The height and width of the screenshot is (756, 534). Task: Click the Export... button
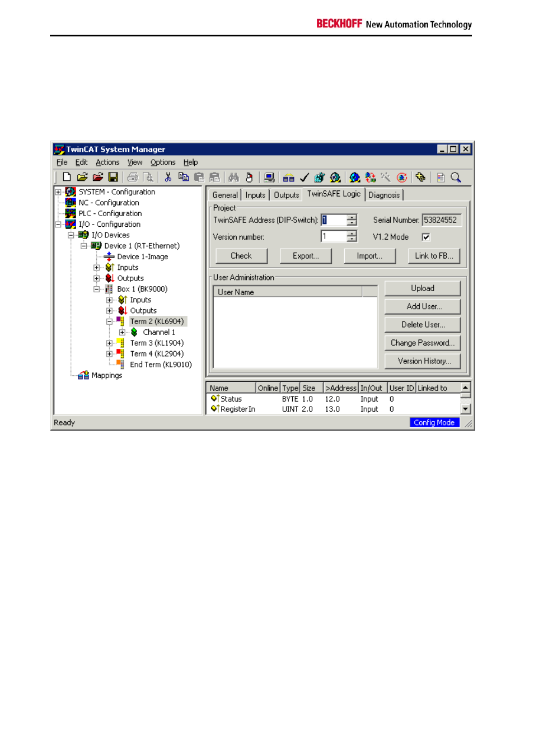(x=306, y=256)
